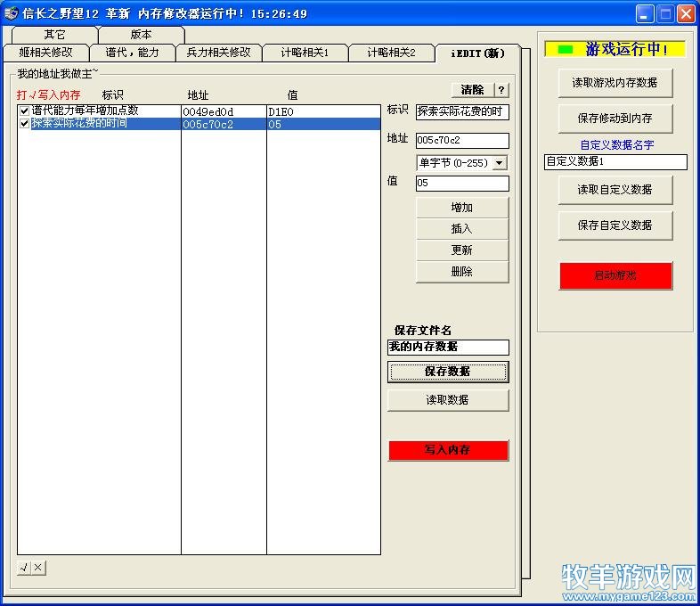
Task: Click the 清除 button
Action: 473,90
